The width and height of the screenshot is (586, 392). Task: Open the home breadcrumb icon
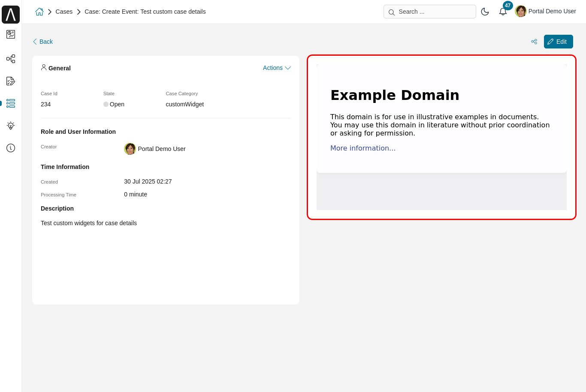pyautogui.click(x=39, y=12)
